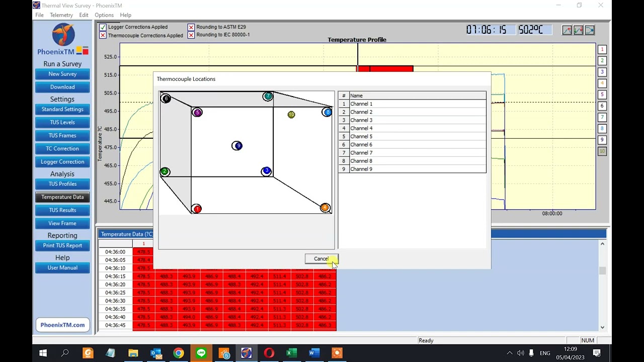Open Outlook from the taskbar

click(x=156, y=353)
